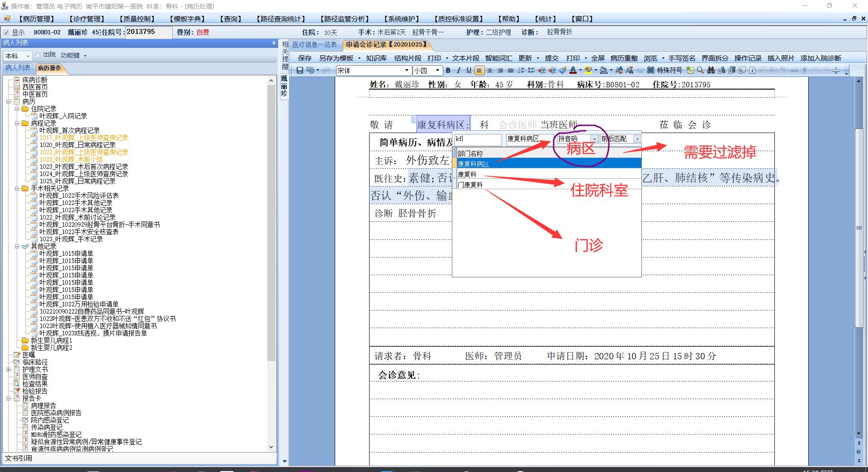Apply bold formatting with the B icon
868x472 pixels.
448,70
